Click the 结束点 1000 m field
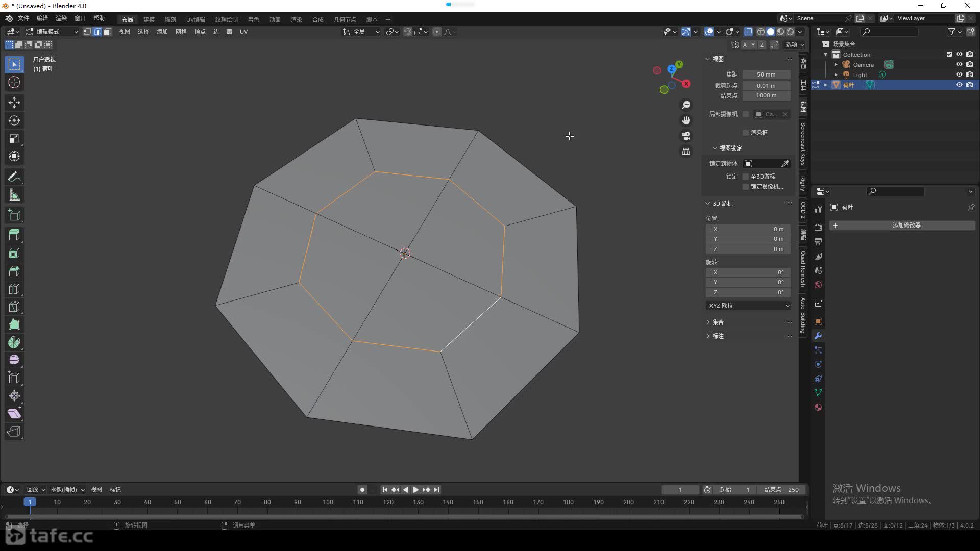This screenshot has width=980, height=551. point(766,96)
